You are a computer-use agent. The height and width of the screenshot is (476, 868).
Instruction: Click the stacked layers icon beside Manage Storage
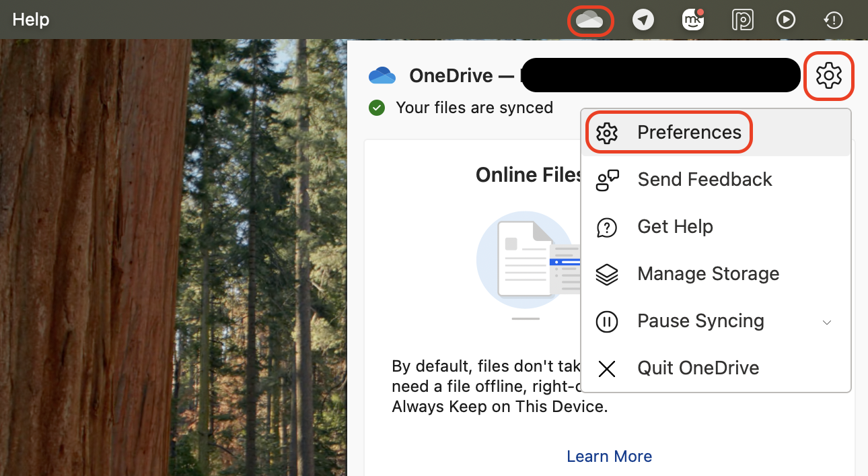[x=607, y=274]
